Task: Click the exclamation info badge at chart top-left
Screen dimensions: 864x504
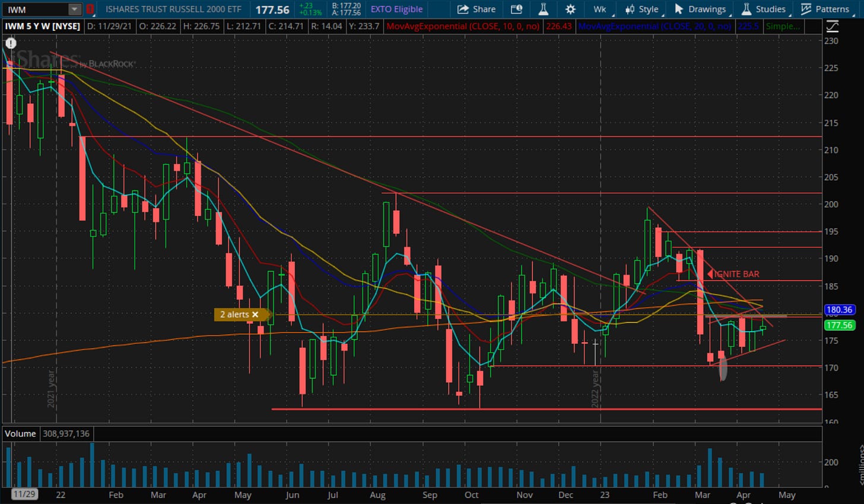Action: click(11, 43)
